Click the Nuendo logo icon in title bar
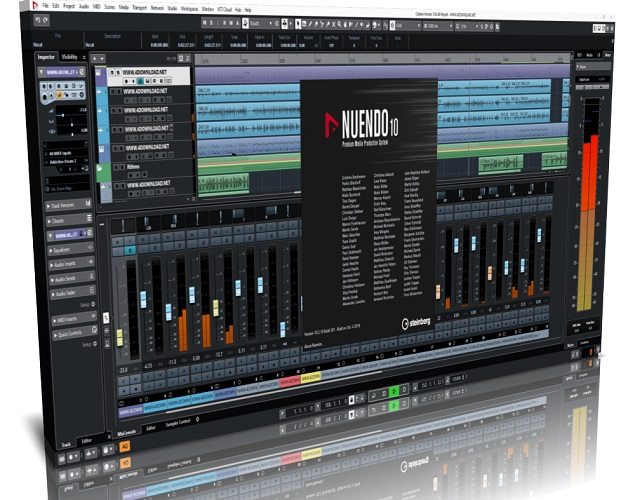 coord(32,7)
